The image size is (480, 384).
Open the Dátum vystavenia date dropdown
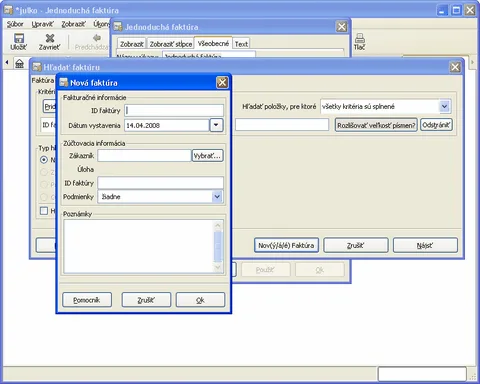(216, 125)
